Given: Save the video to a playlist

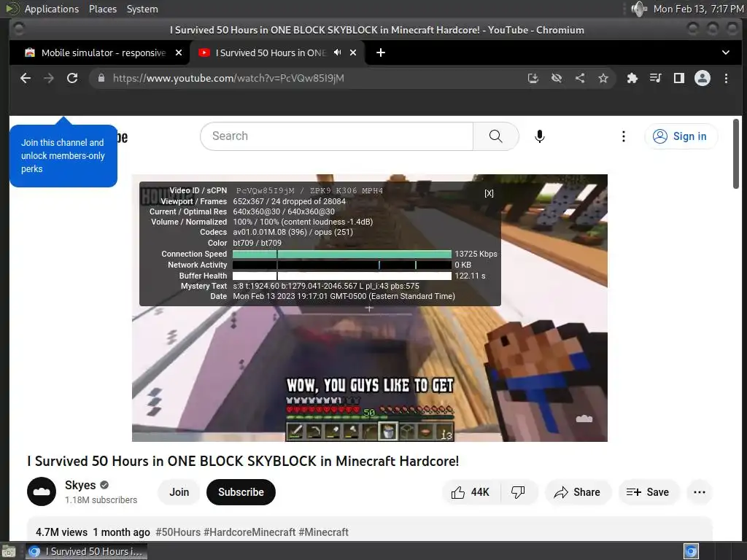Looking at the screenshot, I should [649, 492].
